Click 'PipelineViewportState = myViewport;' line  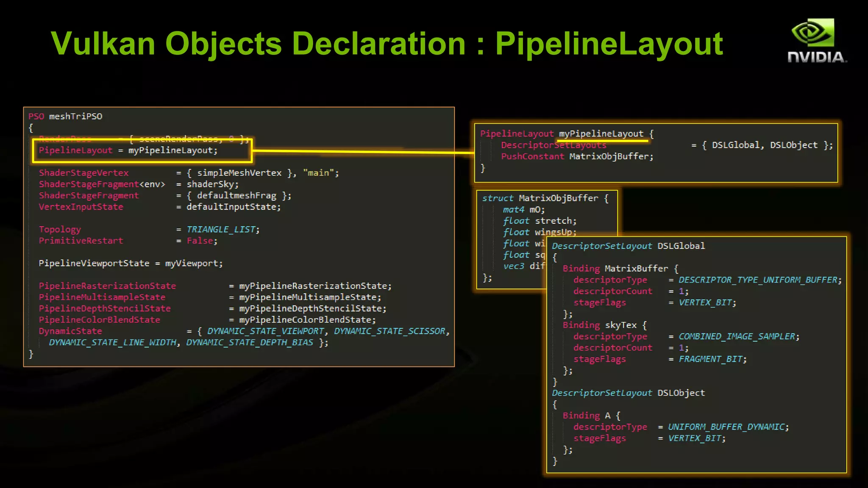[131, 263]
